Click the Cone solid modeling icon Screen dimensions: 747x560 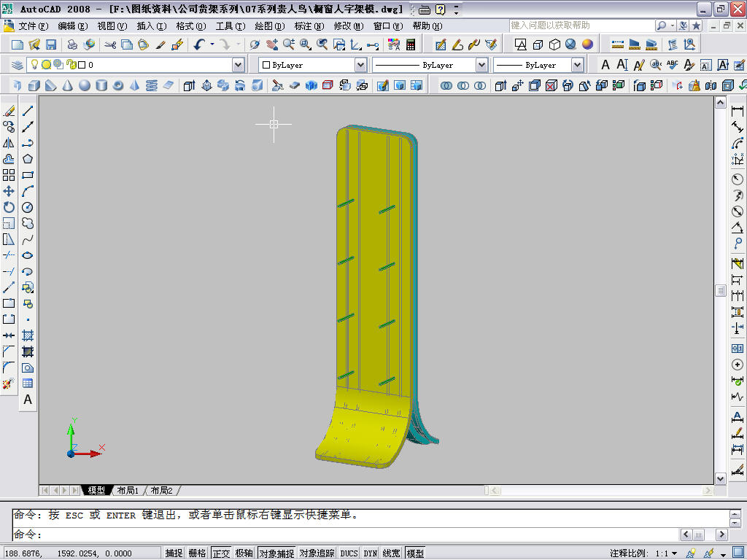tap(68, 85)
